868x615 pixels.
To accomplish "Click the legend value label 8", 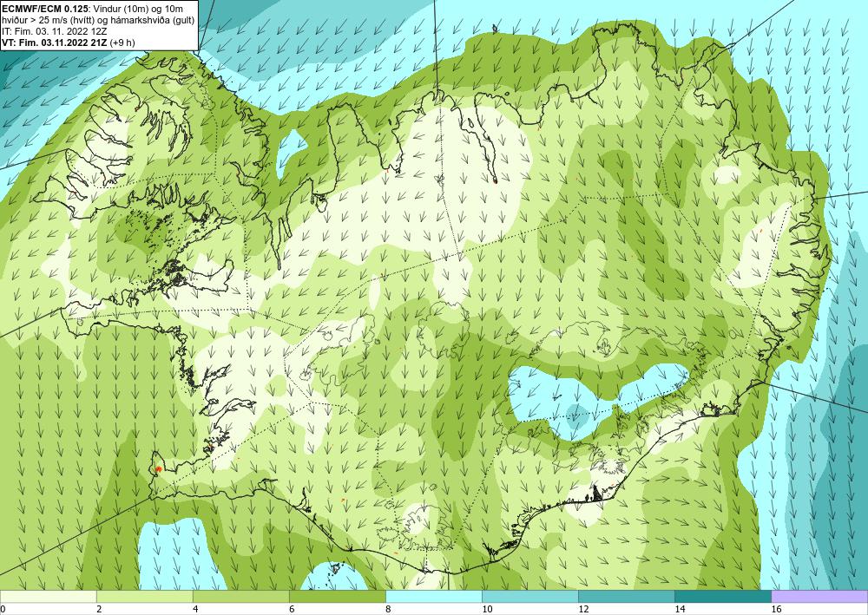I will [x=388, y=610].
